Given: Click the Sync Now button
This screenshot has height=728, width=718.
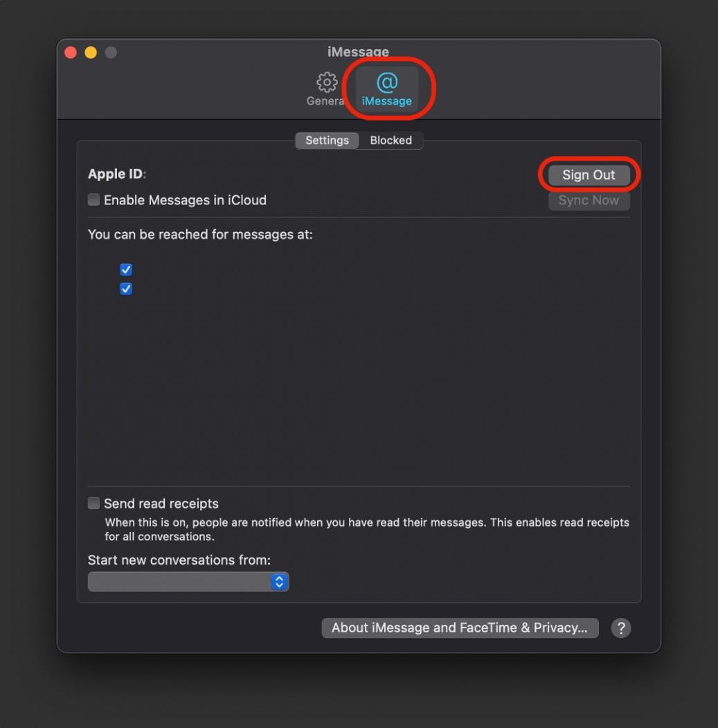Looking at the screenshot, I should point(589,200).
